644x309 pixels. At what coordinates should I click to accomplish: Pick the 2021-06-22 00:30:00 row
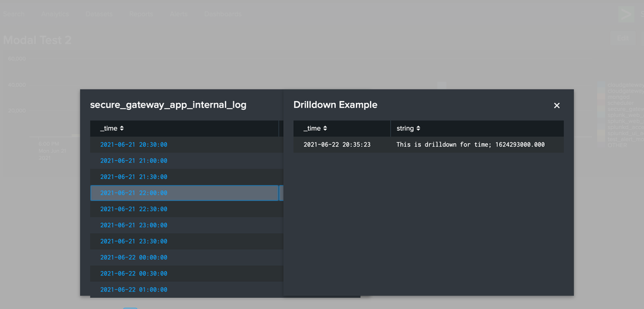(x=133, y=274)
